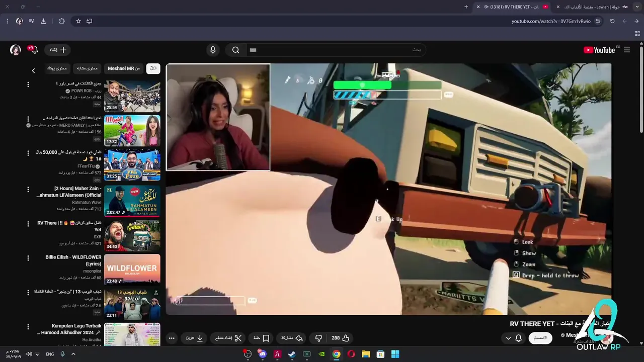
Task: Select the From Meshael MR chip
Action: pyautogui.click(x=124, y=68)
